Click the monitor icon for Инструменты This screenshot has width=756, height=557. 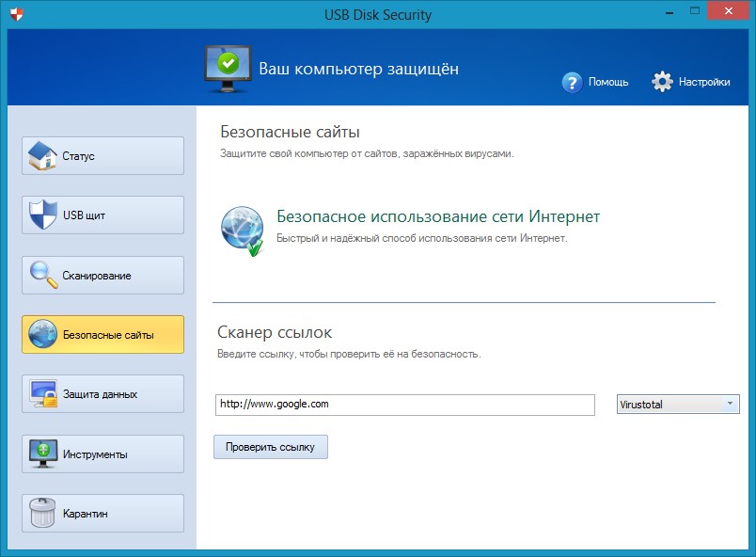coord(43,454)
